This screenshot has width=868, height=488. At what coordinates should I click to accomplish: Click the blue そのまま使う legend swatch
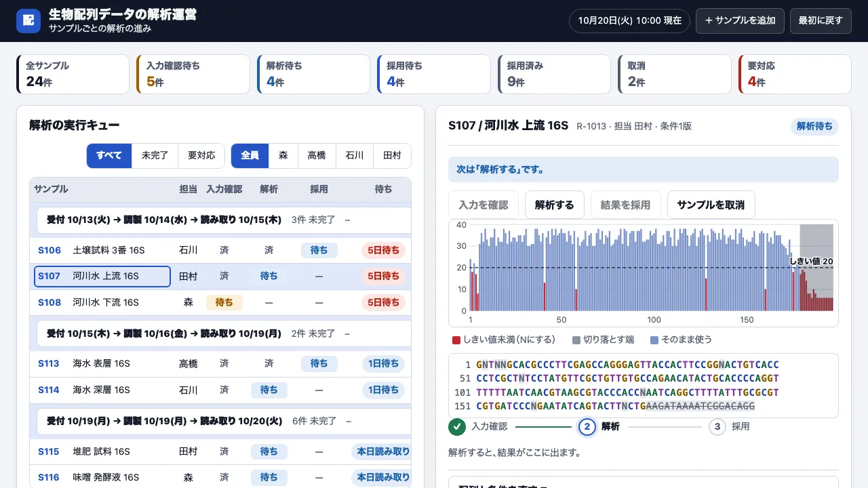pyautogui.click(x=654, y=340)
